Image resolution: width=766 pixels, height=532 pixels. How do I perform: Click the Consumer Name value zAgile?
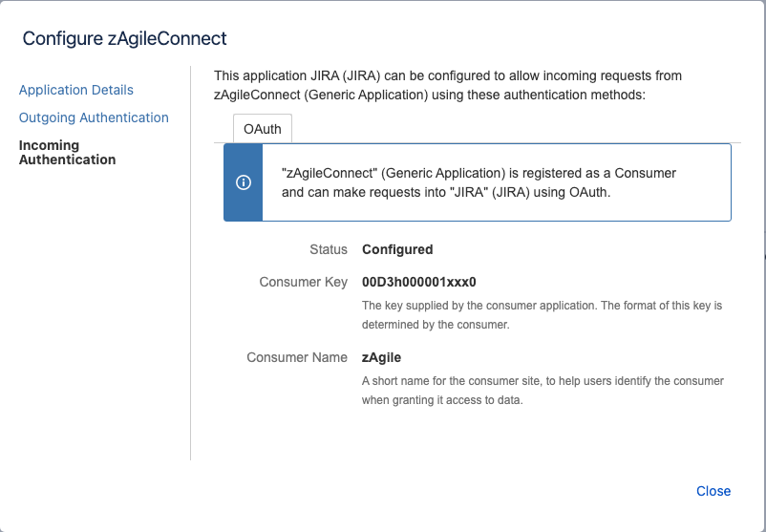pyautogui.click(x=381, y=357)
